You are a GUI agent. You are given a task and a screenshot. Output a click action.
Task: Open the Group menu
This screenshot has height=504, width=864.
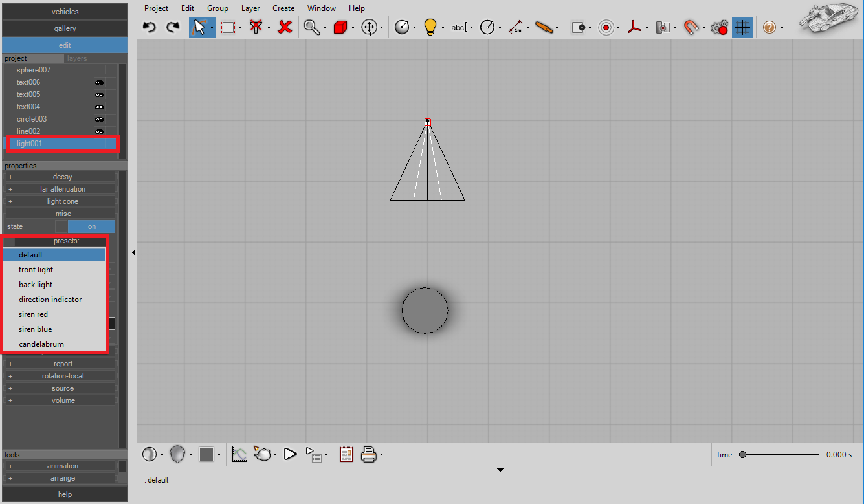coord(217,8)
